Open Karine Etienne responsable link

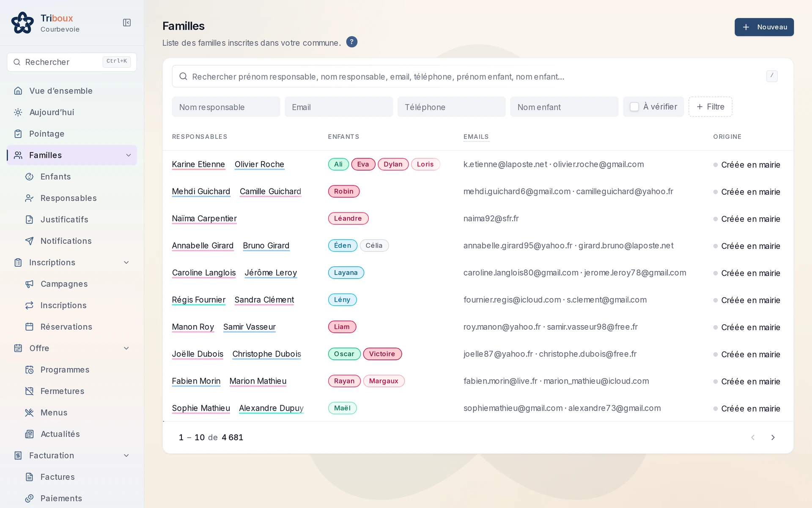point(198,164)
